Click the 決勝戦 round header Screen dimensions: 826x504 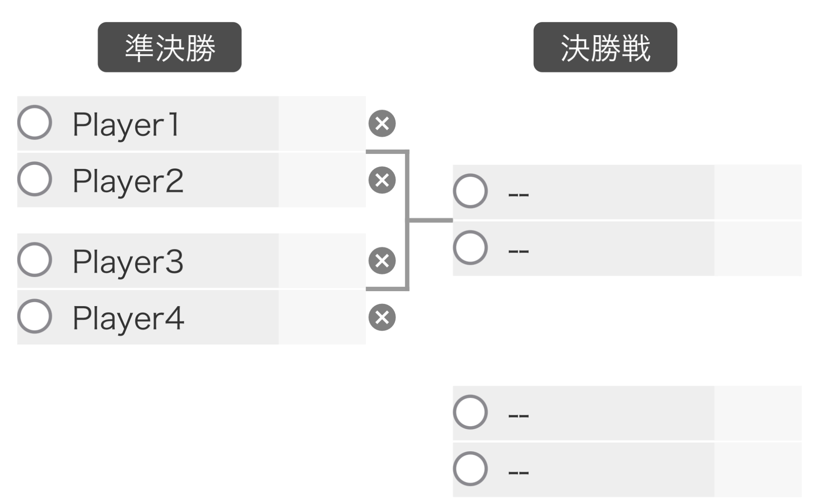coord(605,47)
